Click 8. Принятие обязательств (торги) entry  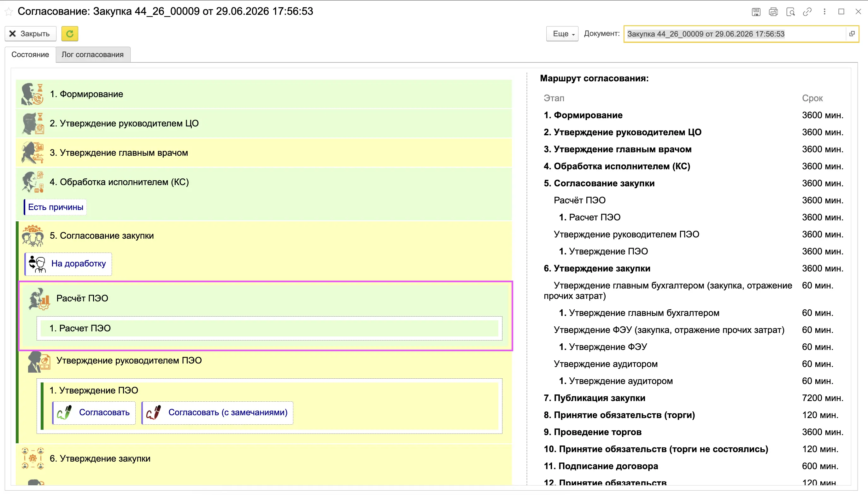coord(619,415)
